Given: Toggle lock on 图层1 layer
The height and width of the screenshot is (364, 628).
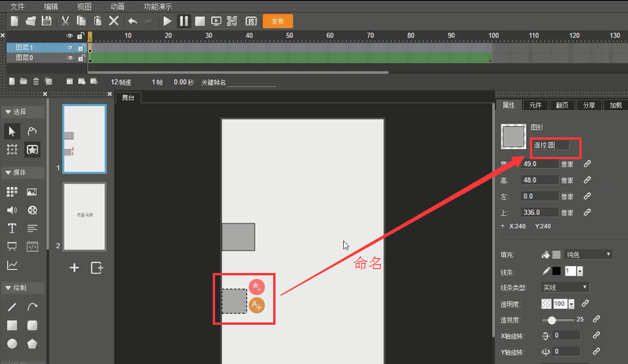Looking at the screenshot, I should coord(82,48).
